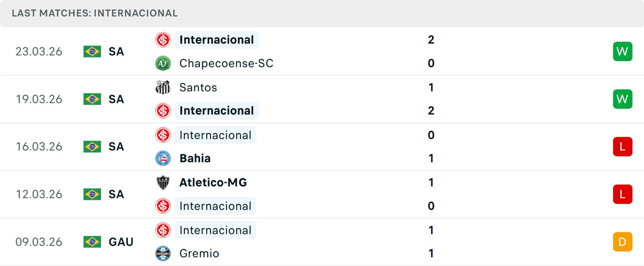The height and width of the screenshot is (266, 644).
Task: Click the Santos club crest icon
Action: (163, 87)
